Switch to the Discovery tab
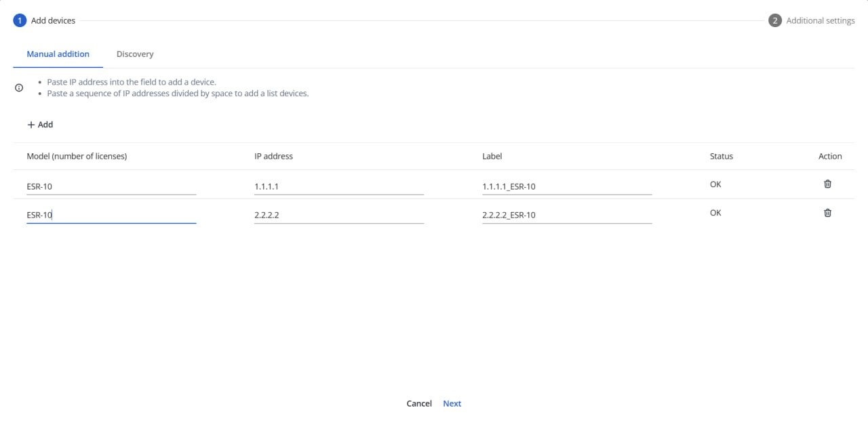 click(135, 54)
